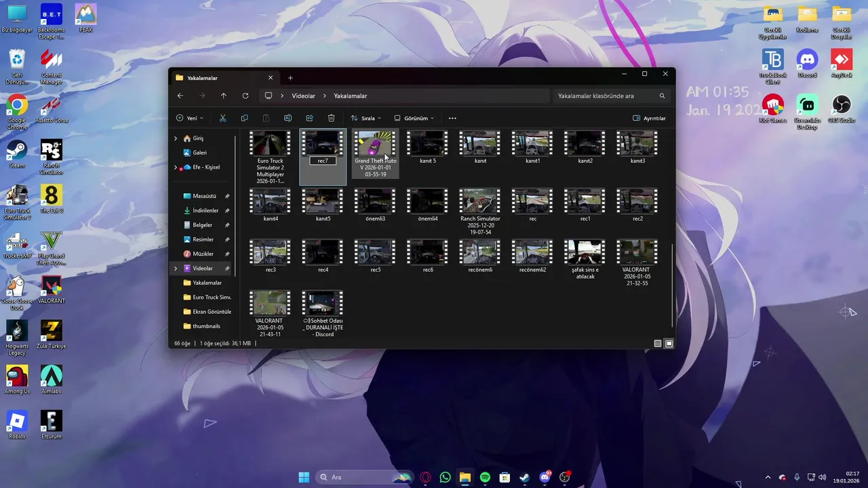Click the search magnifier icon in Explorer
Screen dimensions: 868x488
coord(663,96)
